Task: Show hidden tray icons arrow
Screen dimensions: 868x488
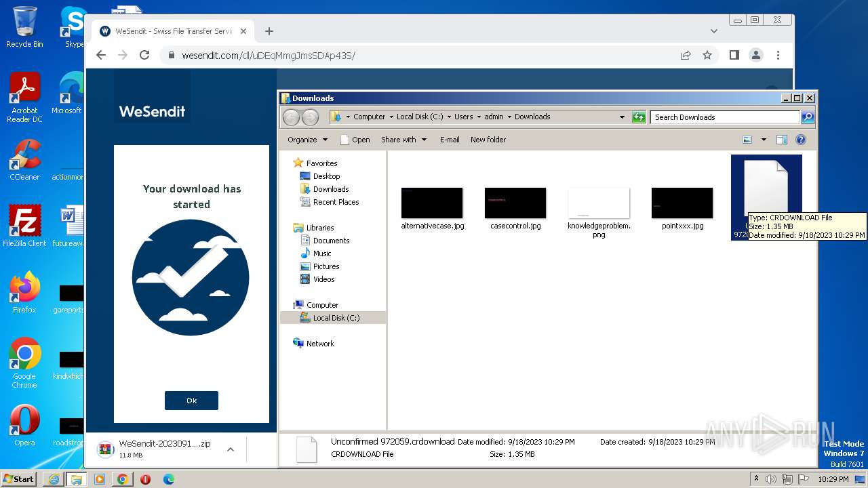Action: 755,479
